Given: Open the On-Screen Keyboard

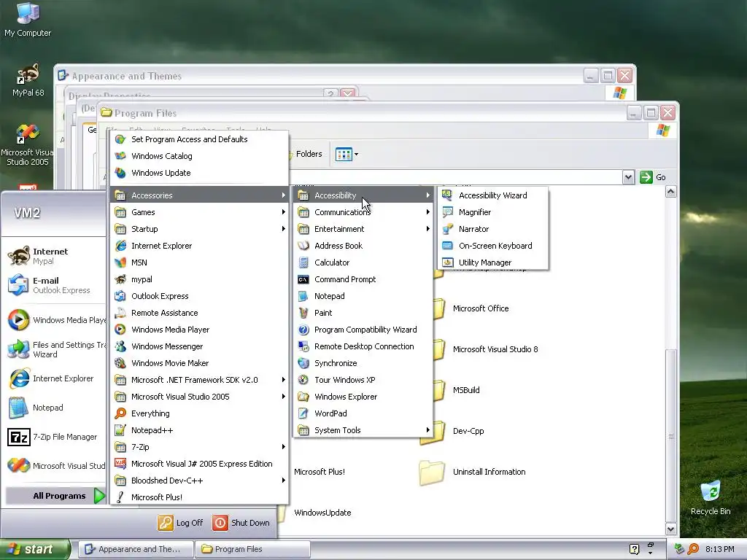Looking at the screenshot, I should (x=492, y=246).
